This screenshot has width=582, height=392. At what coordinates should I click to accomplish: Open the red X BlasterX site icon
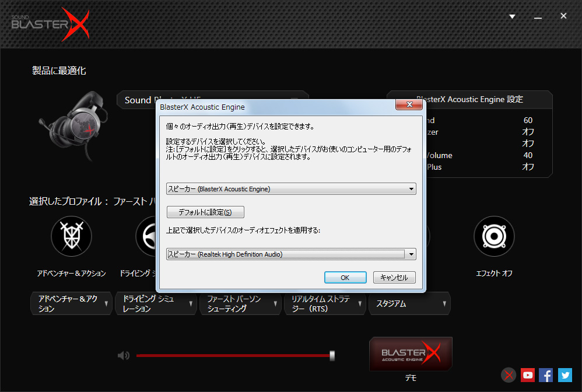point(509,375)
